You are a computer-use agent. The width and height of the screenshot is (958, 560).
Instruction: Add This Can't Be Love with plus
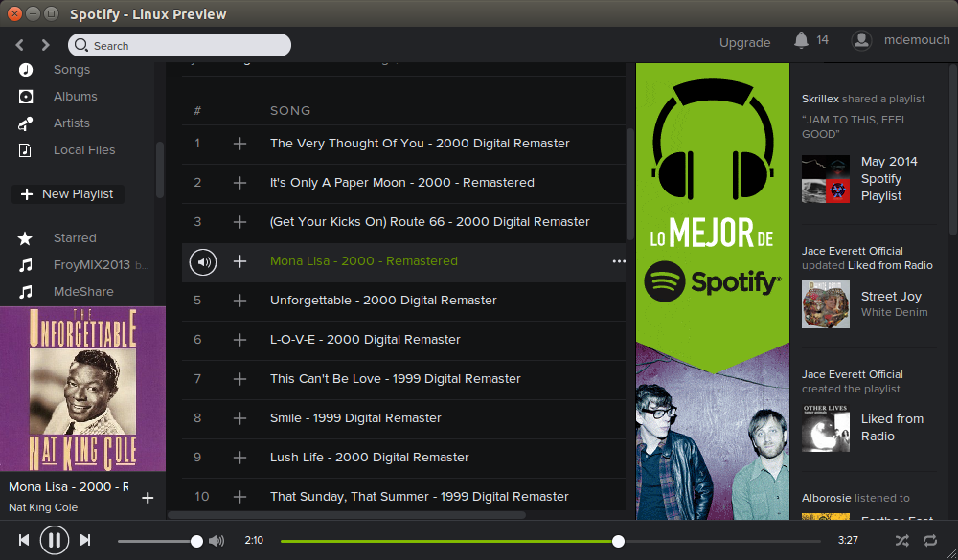pos(240,379)
